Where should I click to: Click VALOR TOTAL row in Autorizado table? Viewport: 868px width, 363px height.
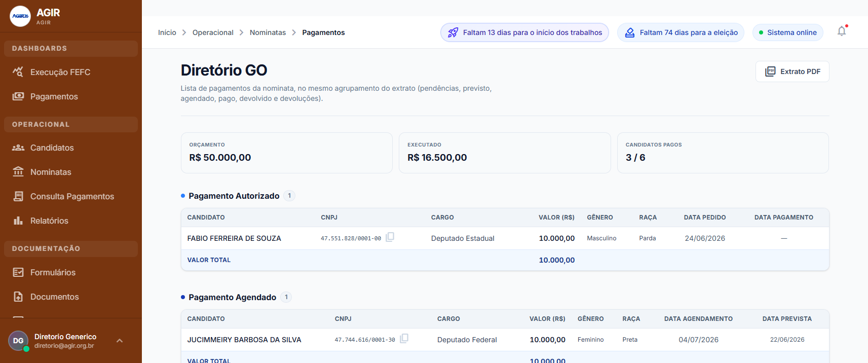505,260
